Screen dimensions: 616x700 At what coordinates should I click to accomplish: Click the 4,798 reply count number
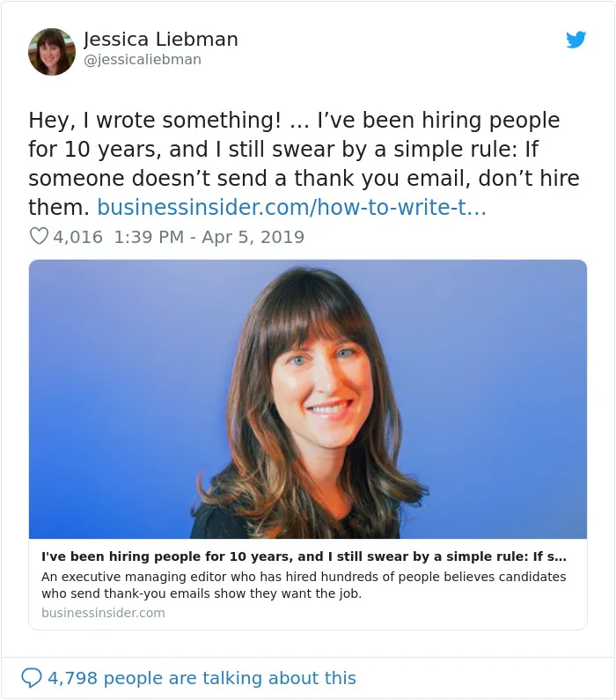click(73, 678)
